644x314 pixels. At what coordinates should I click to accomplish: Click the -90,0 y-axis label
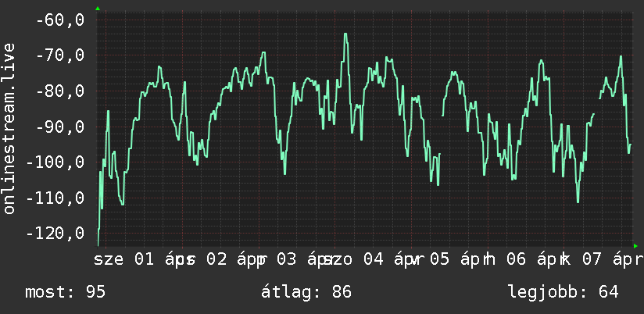[x=60, y=127]
